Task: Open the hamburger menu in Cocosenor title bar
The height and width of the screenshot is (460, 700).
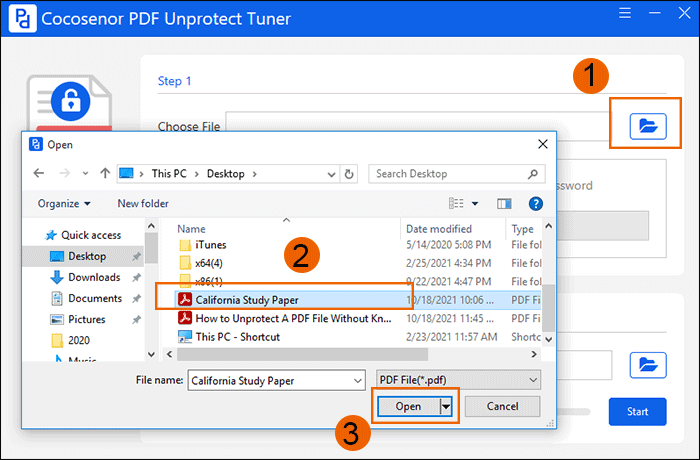Action: tap(625, 13)
